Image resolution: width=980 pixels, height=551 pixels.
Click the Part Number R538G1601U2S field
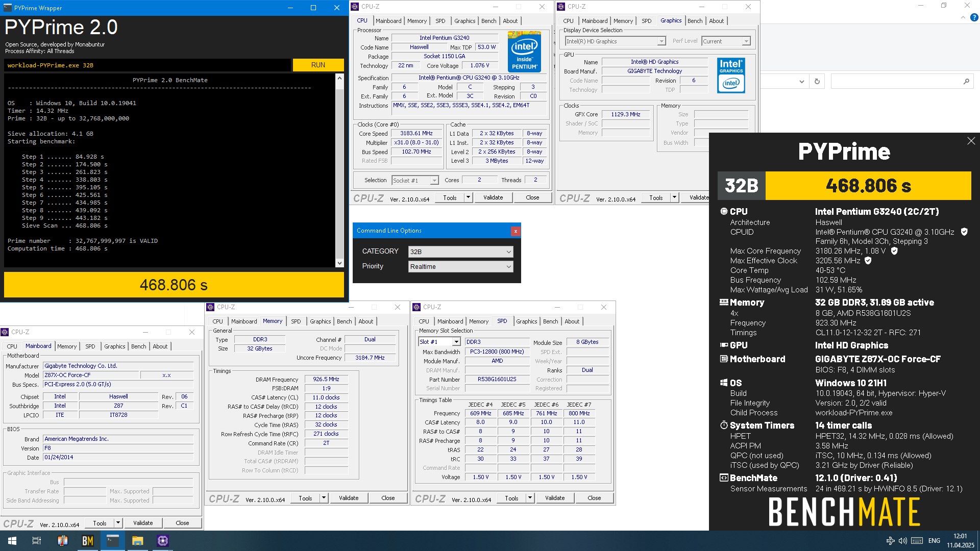[497, 380]
